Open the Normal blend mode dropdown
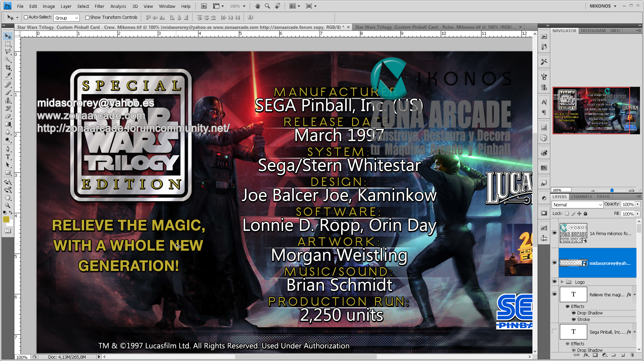This screenshot has width=644, height=361. point(577,205)
